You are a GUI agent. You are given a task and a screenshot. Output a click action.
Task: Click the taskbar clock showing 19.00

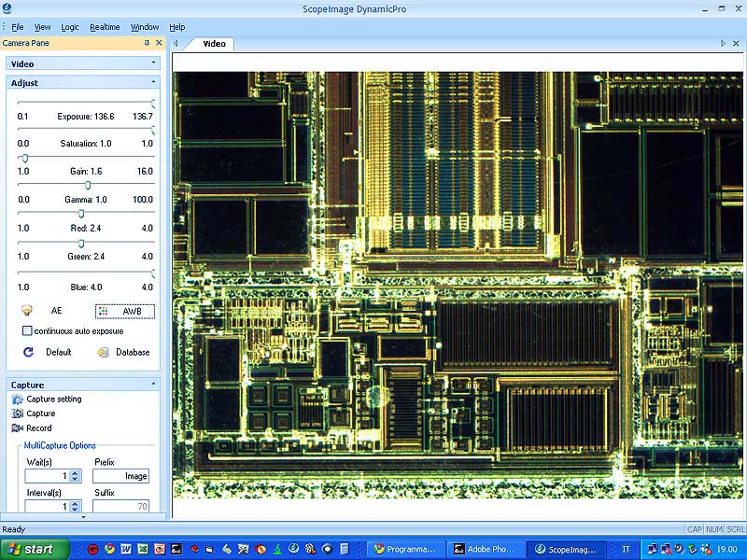[727, 550]
